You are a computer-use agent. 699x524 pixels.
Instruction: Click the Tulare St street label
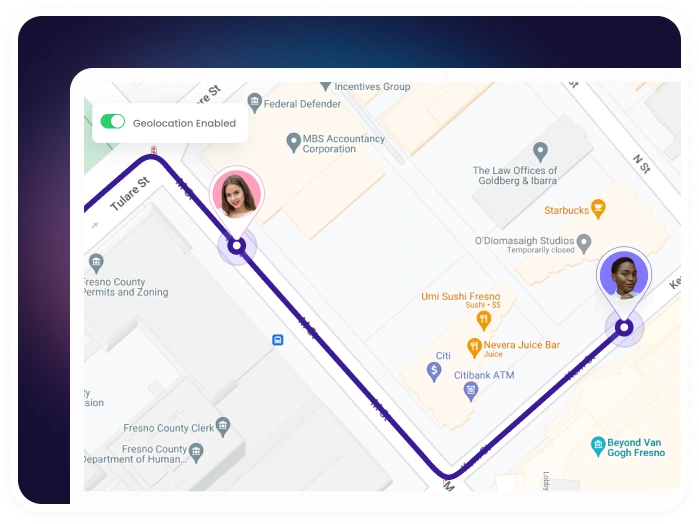tap(130, 194)
